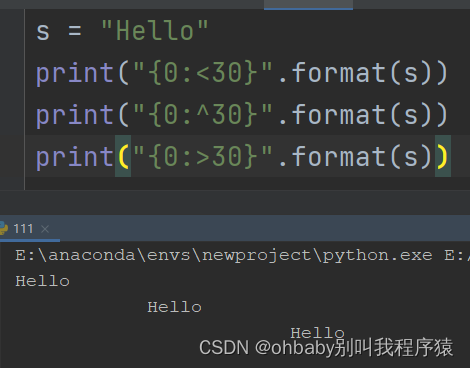The width and height of the screenshot is (470, 368).
Task: Click the left-aligned Hello output line
Action: (x=42, y=281)
